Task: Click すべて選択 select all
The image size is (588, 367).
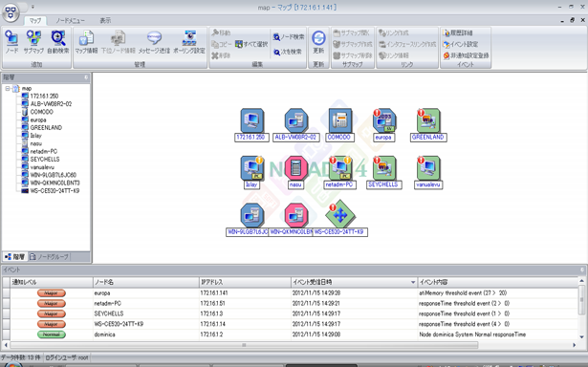Action: tap(251, 44)
